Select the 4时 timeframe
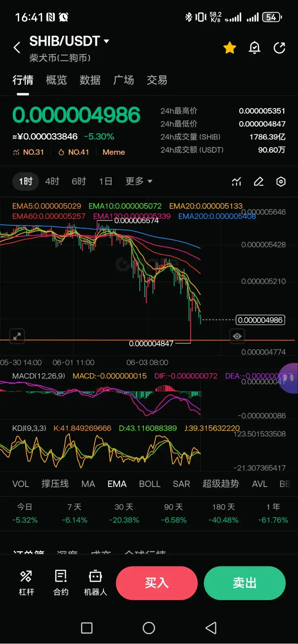This screenshot has height=644, width=298. 52,181
